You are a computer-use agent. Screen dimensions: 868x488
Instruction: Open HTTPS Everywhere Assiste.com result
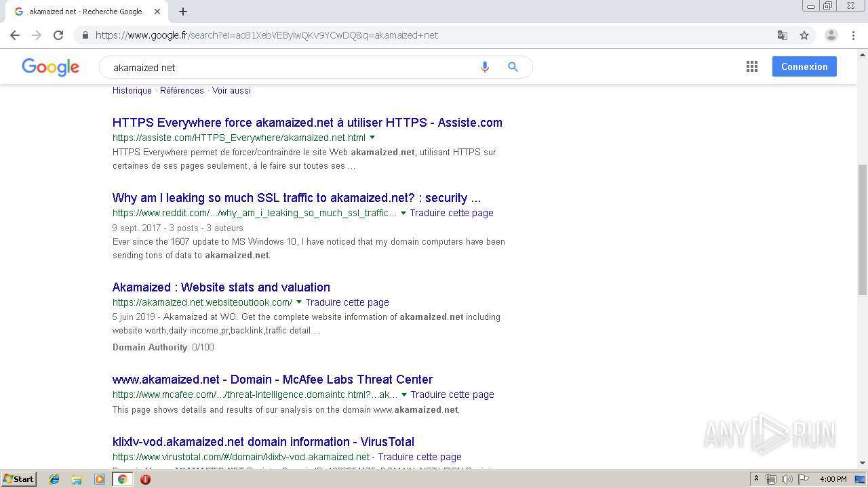coord(307,123)
